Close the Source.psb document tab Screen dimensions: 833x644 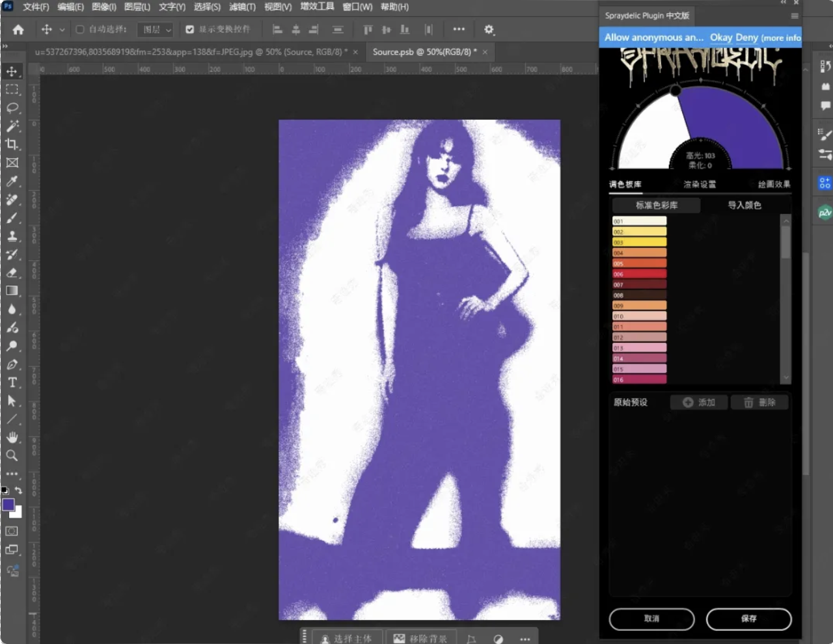[485, 52]
